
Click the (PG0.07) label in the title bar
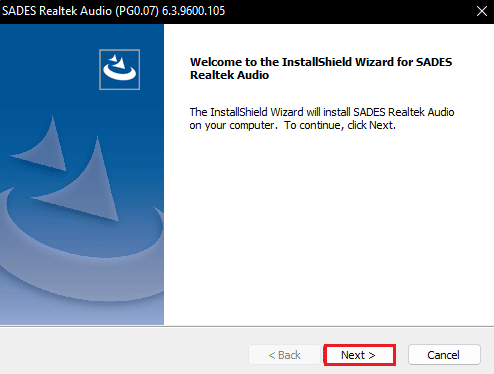[137, 11]
